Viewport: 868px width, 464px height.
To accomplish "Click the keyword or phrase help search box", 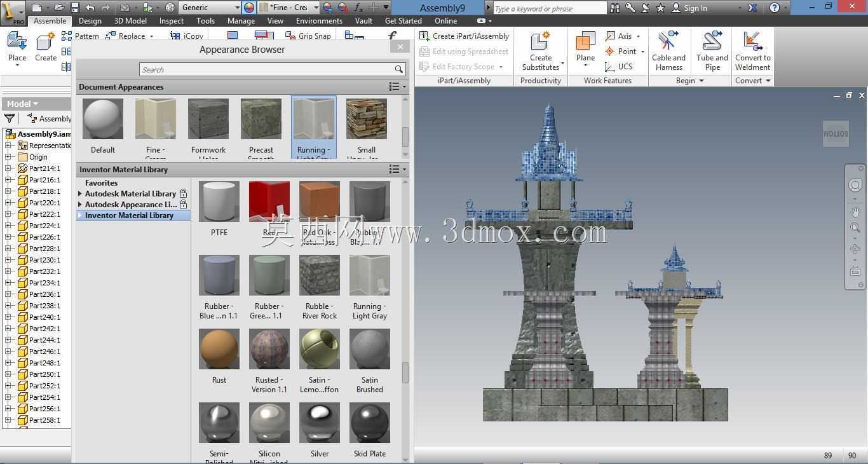I will 550,8.
